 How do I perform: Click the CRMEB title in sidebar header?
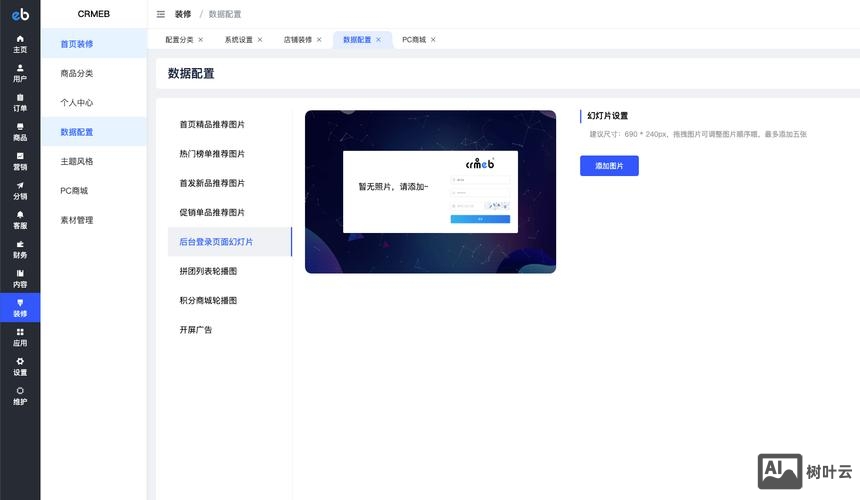[94, 14]
